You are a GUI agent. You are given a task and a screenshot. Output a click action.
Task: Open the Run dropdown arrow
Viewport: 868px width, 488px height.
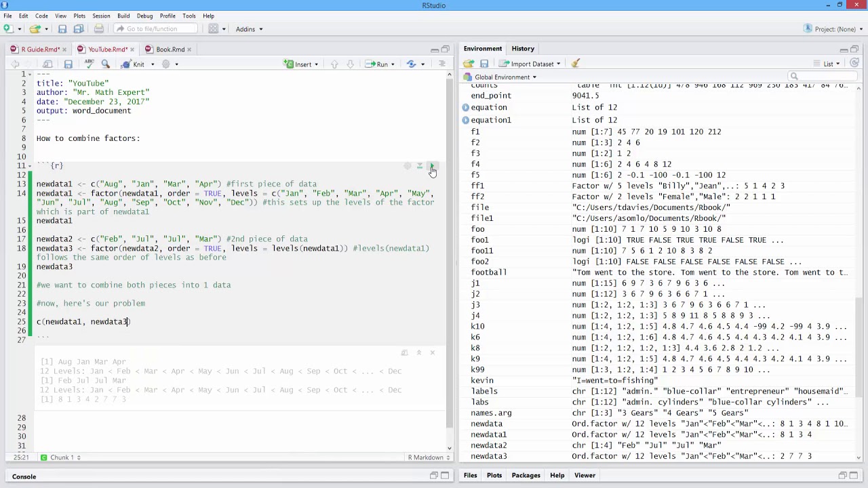click(x=393, y=64)
